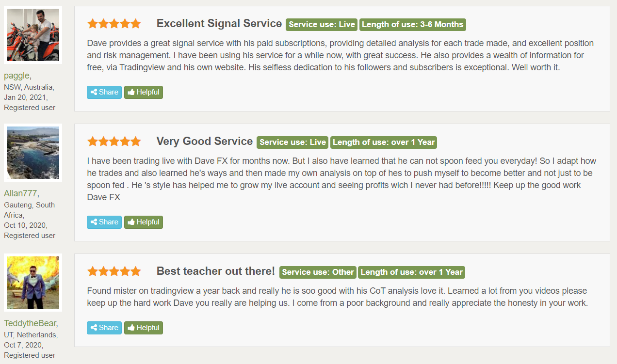Click TeddytheBear's explosion avatar thumbnail
The height and width of the screenshot is (364, 617).
[x=33, y=283]
